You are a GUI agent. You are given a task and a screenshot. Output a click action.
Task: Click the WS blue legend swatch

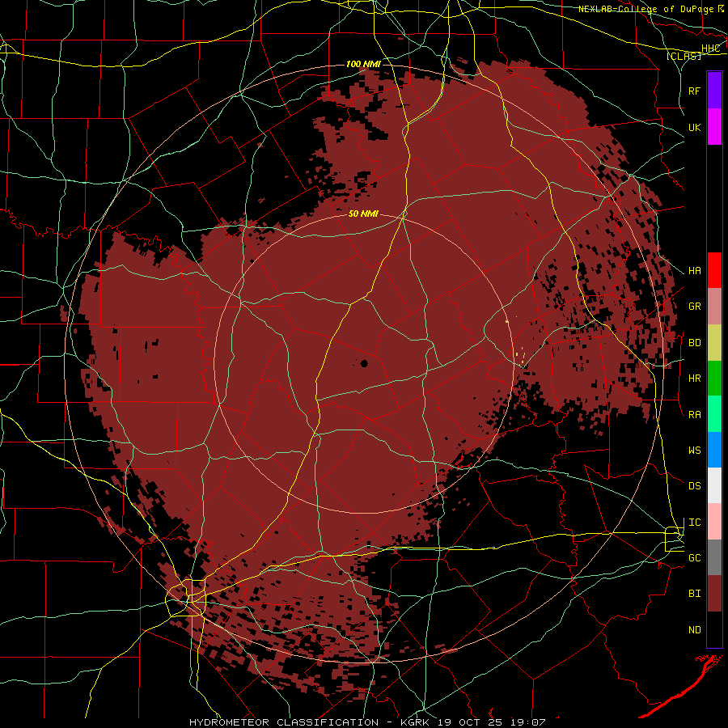tap(714, 450)
